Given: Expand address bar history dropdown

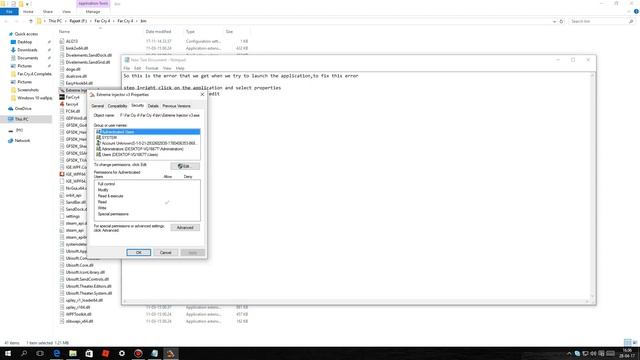Looking at the screenshot, I should click(x=554, y=21).
